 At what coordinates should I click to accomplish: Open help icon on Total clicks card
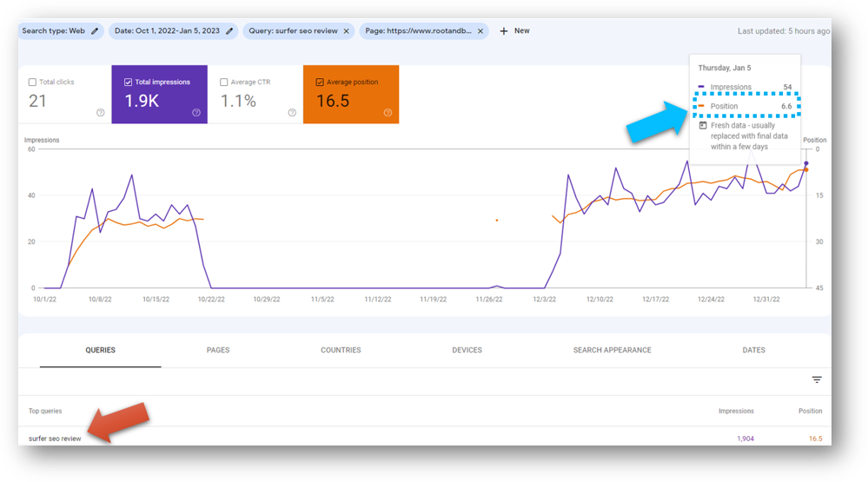[100, 112]
